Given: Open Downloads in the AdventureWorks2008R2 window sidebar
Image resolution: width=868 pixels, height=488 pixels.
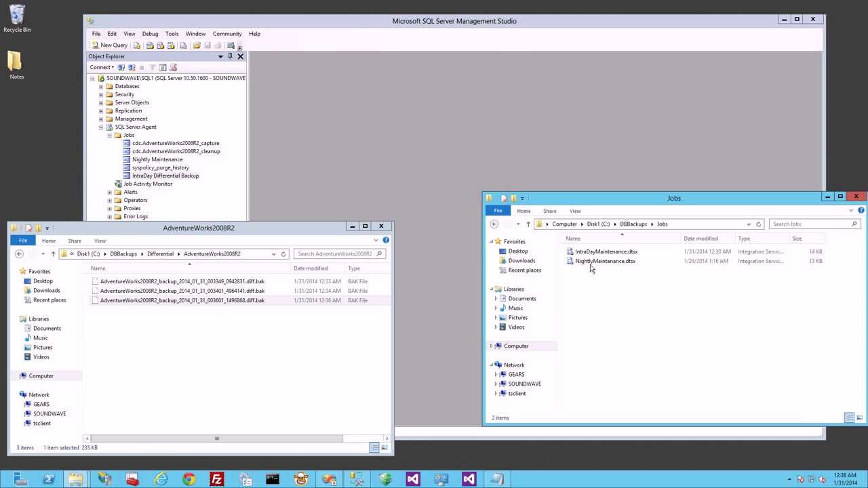Looking at the screenshot, I should pos(47,290).
